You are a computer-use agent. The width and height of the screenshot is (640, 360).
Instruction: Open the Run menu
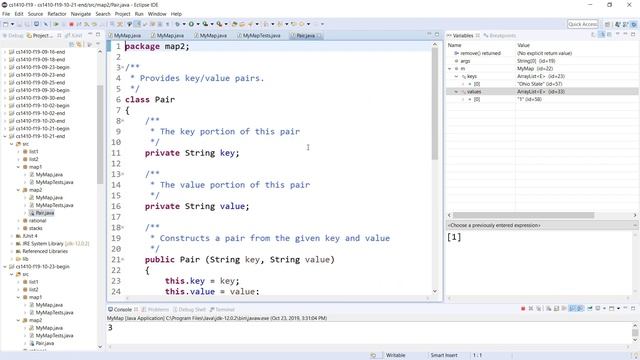139,14
